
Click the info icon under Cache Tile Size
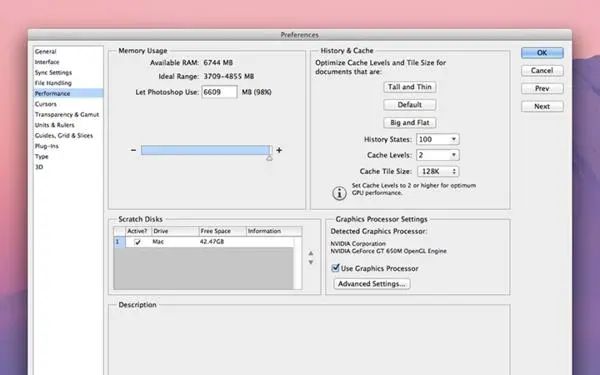pos(339,193)
